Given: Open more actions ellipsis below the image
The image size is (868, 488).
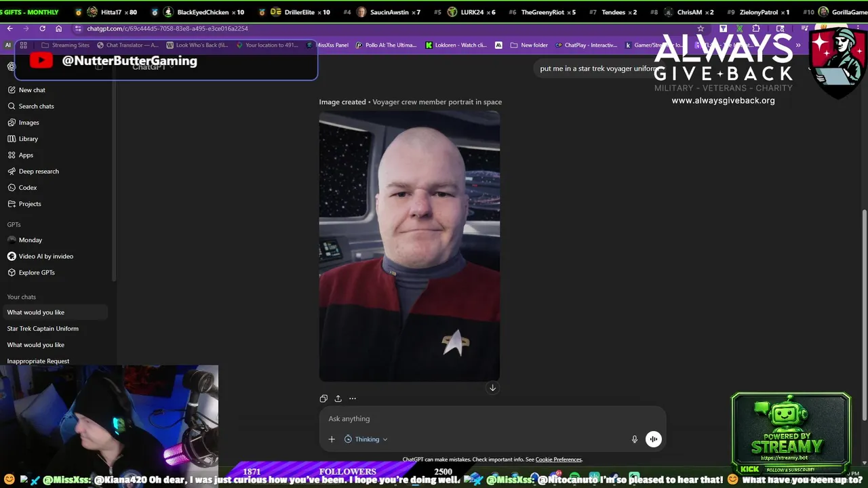Looking at the screenshot, I should click(x=353, y=399).
